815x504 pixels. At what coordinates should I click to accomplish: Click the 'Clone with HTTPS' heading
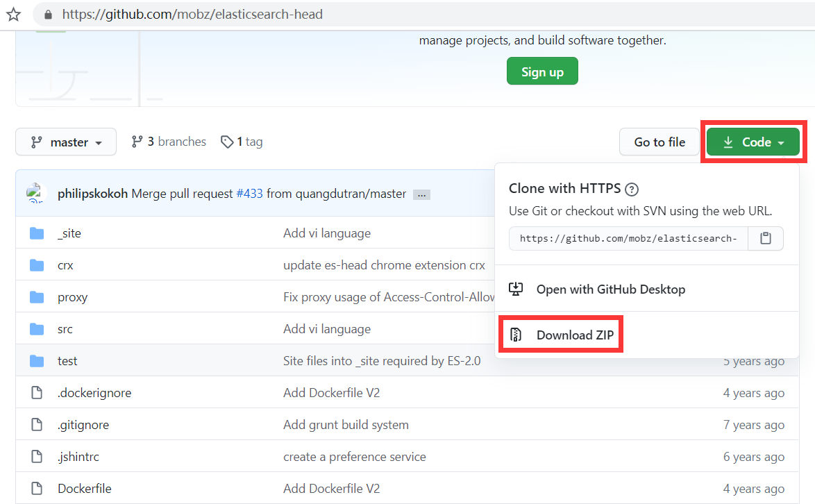click(x=564, y=188)
